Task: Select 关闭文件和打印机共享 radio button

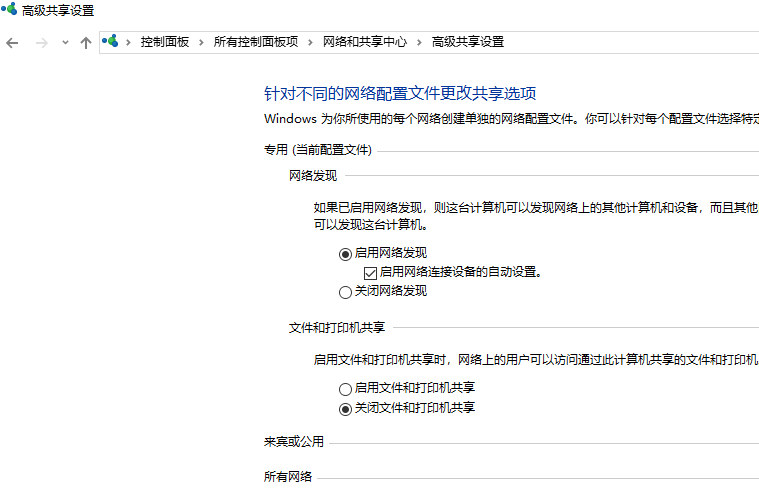Action: (345, 409)
